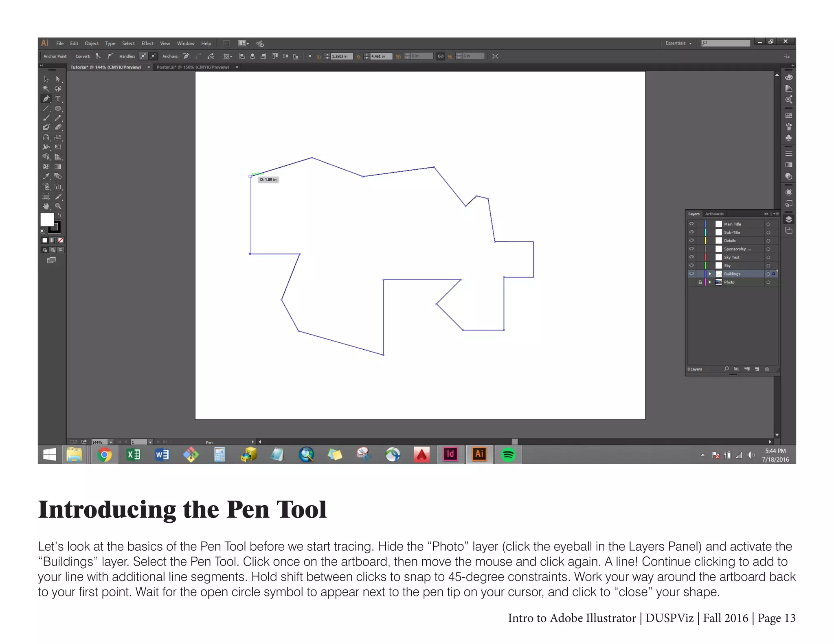This screenshot has height=644, width=834.
Task: Activate the Artboard tool
Action: pos(46,197)
